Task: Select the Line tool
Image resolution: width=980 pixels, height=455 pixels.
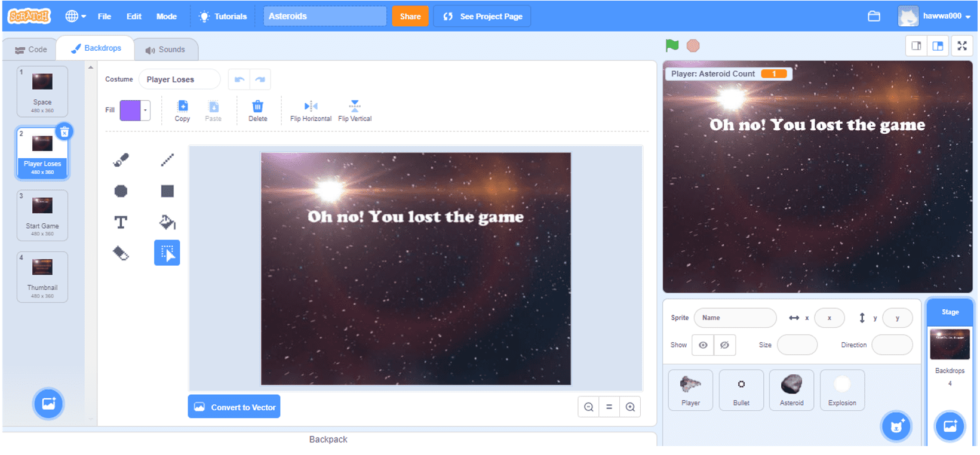Action: click(x=167, y=160)
